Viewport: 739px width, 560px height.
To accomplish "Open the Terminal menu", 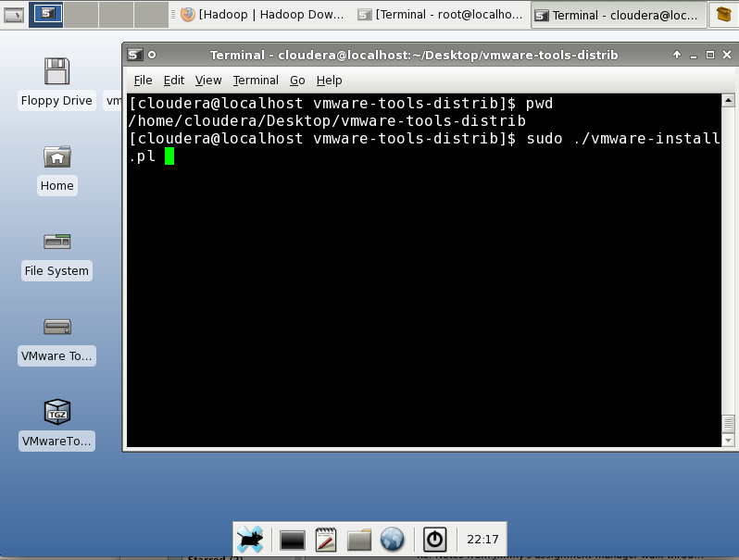I will coord(256,81).
